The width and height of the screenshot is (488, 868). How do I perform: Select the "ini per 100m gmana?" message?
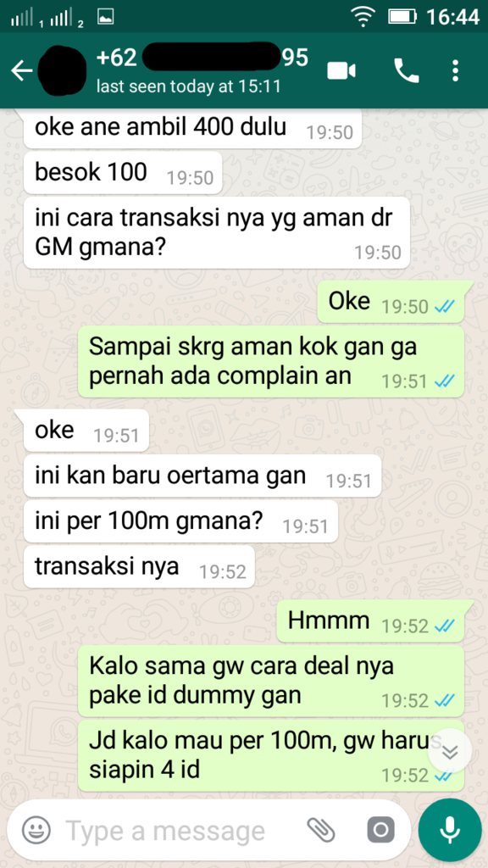tap(180, 521)
